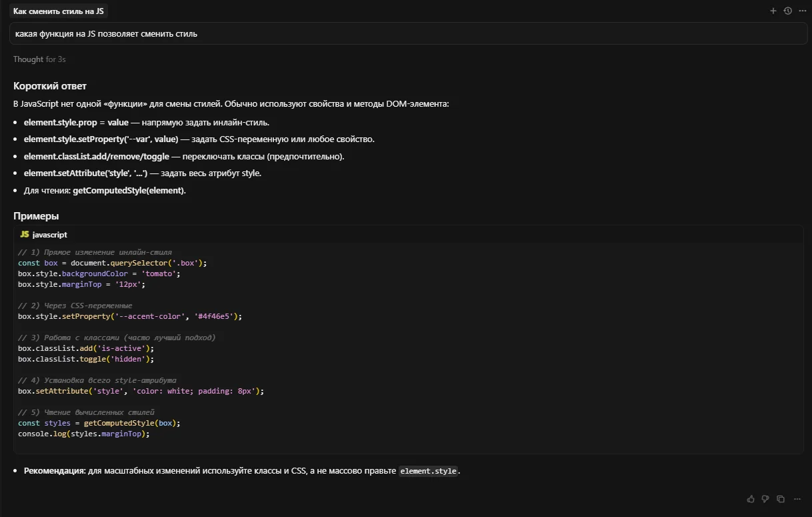Click code line 'box.classList.toggle('hidden');'
The width and height of the screenshot is (812, 517).
[x=86, y=359]
